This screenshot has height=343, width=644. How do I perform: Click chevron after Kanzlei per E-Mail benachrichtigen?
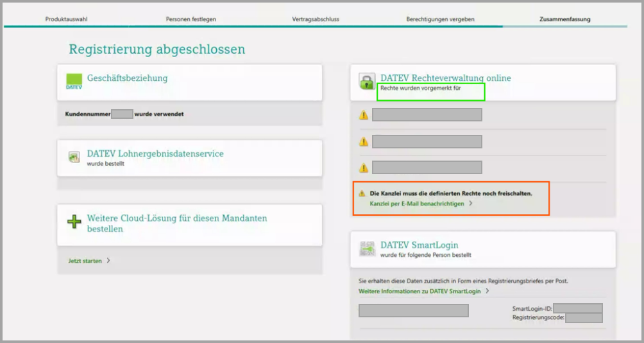click(471, 203)
